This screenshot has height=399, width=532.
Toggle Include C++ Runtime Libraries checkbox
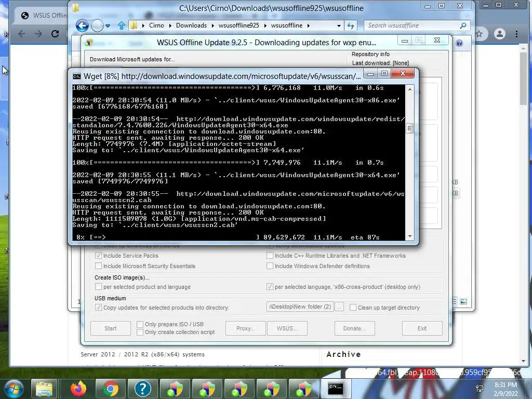270,256
